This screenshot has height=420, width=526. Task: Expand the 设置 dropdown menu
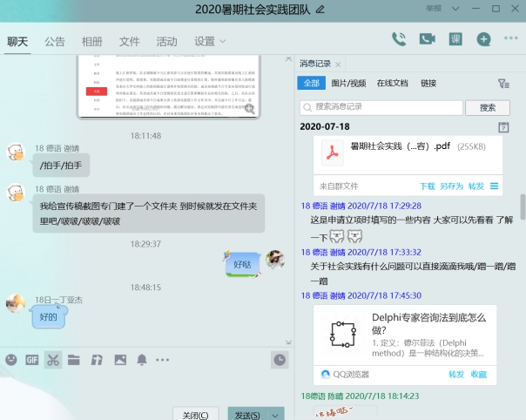point(222,41)
